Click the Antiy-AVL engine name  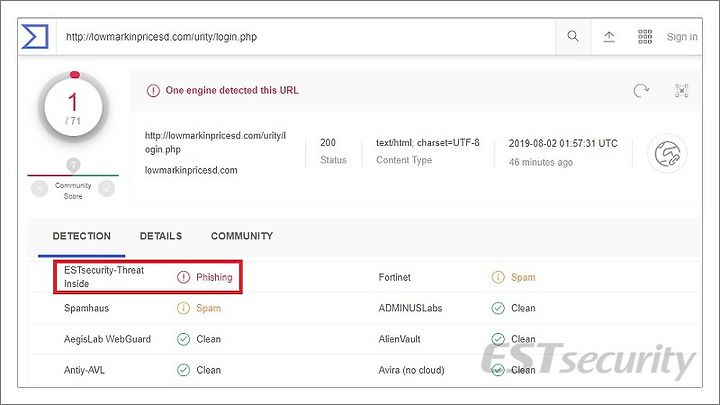click(x=84, y=370)
